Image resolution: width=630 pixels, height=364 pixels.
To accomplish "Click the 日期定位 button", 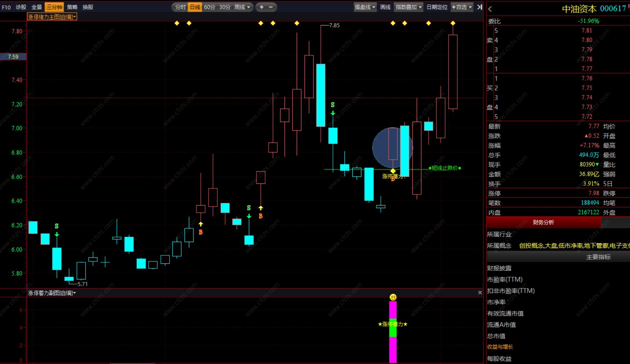I will pyautogui.click(x=437, y=7).
